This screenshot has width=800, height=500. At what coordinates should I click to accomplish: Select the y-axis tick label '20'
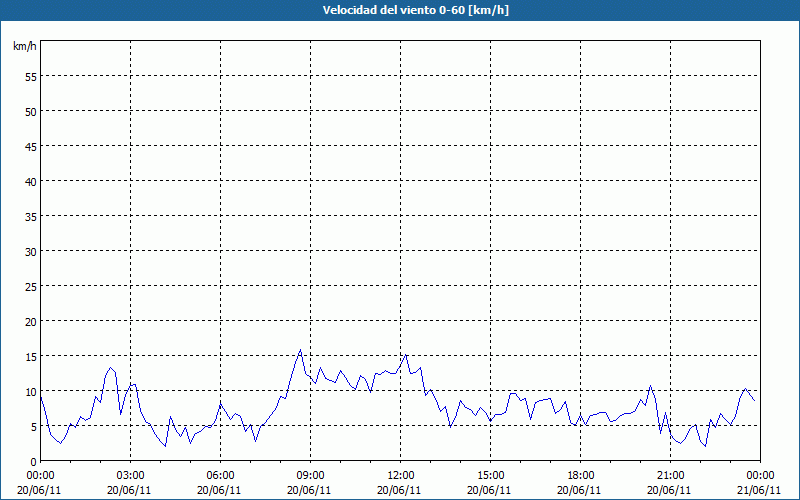point(31,321)
